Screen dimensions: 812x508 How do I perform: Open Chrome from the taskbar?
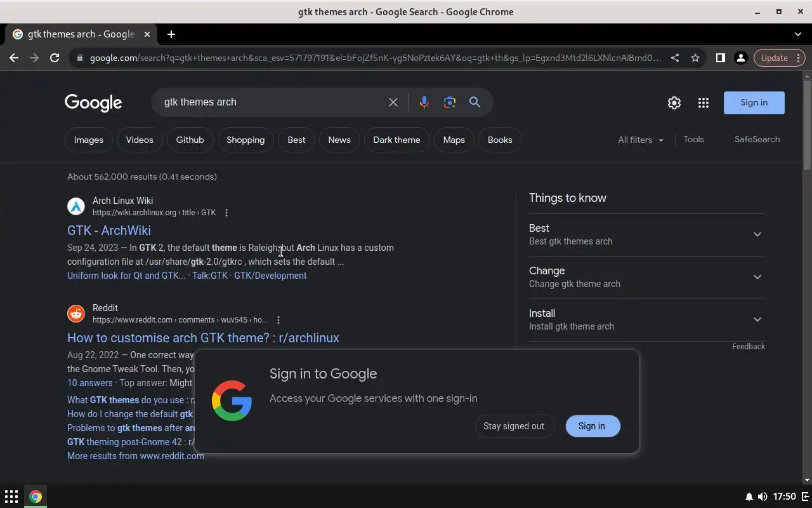tap(36, 497)
